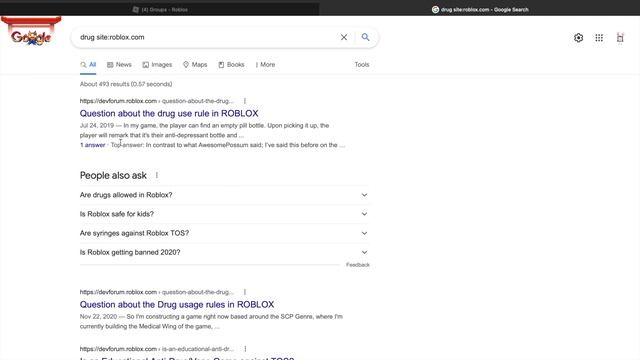Click the first result's devforum.roblox.com URL

[x=157, y=101]
